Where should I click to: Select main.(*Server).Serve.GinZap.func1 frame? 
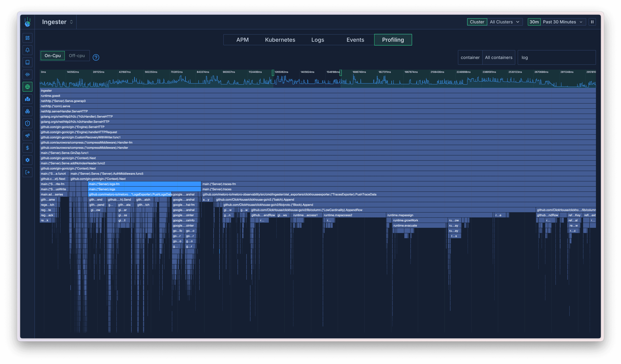point(318,153)
